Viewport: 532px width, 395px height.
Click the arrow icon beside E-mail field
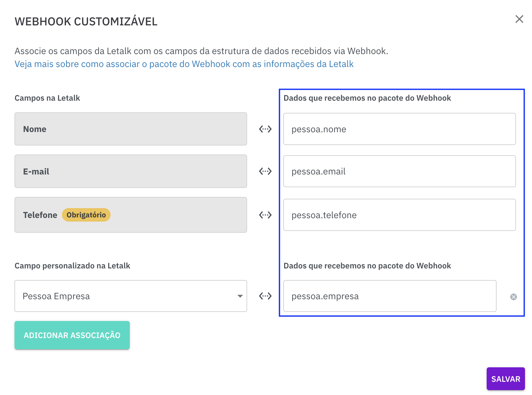[265, 171]
